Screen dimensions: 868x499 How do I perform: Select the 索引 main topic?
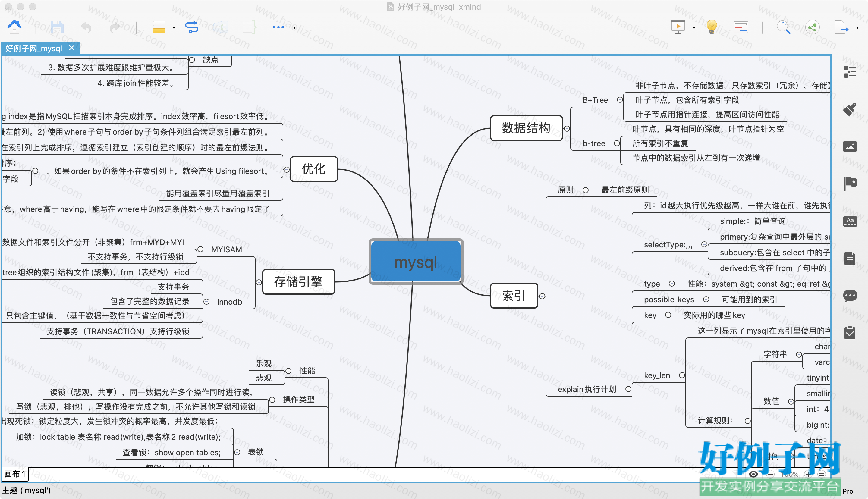point(514,295)
